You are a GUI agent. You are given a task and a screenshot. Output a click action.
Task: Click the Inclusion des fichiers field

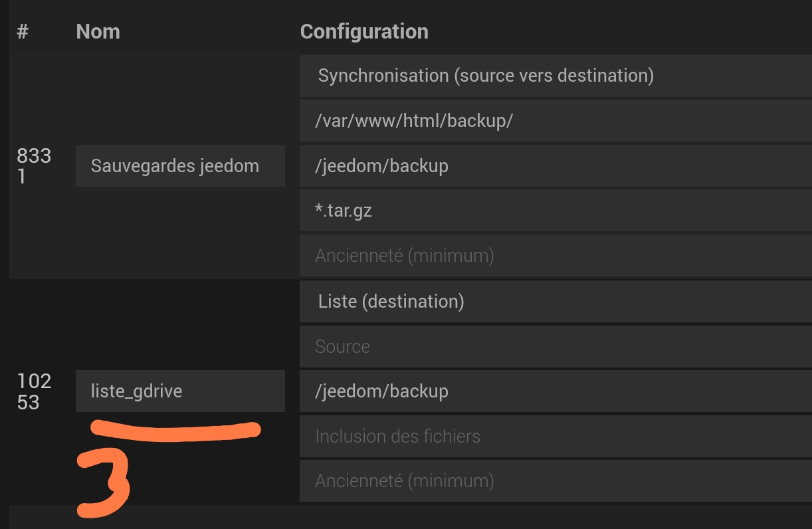(x=556, y=436)
